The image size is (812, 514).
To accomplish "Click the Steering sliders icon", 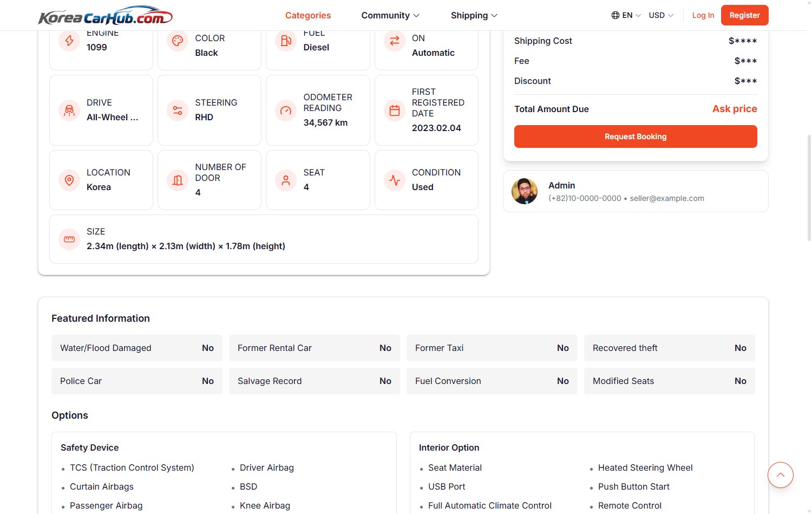I will click(x=178, y=110).
